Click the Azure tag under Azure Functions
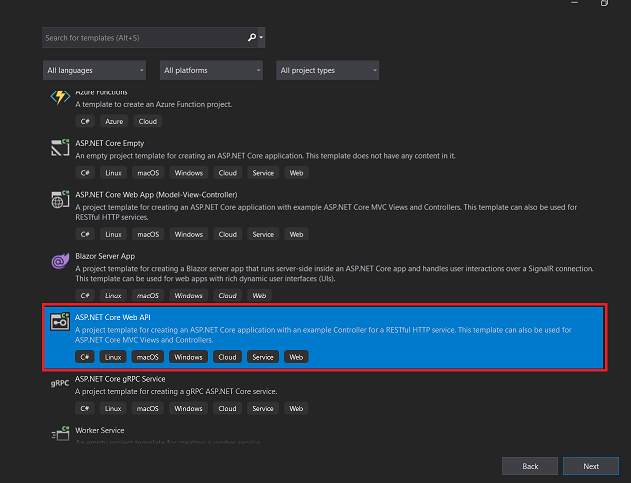This screenshot has width=631, height=483. point(114,121)
